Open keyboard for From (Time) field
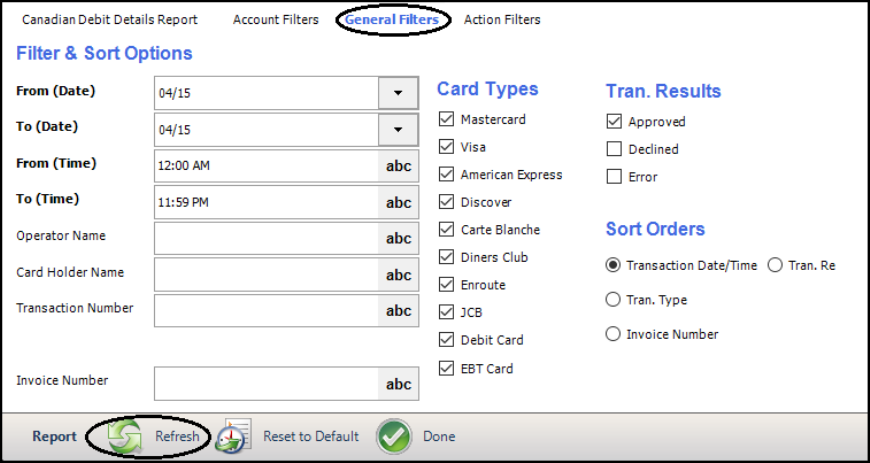This screenshot has width=870, height=463. click(398, 166)
